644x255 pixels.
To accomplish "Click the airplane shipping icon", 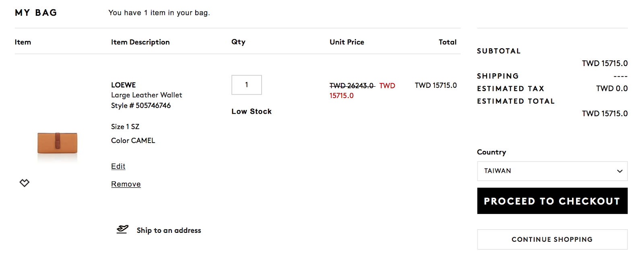I will pos(122,229).
